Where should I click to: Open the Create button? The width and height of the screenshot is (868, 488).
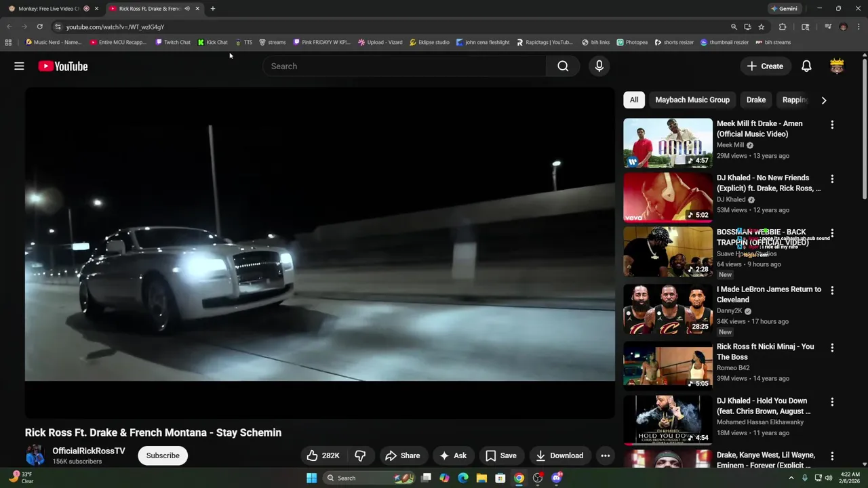coord(765,66)
